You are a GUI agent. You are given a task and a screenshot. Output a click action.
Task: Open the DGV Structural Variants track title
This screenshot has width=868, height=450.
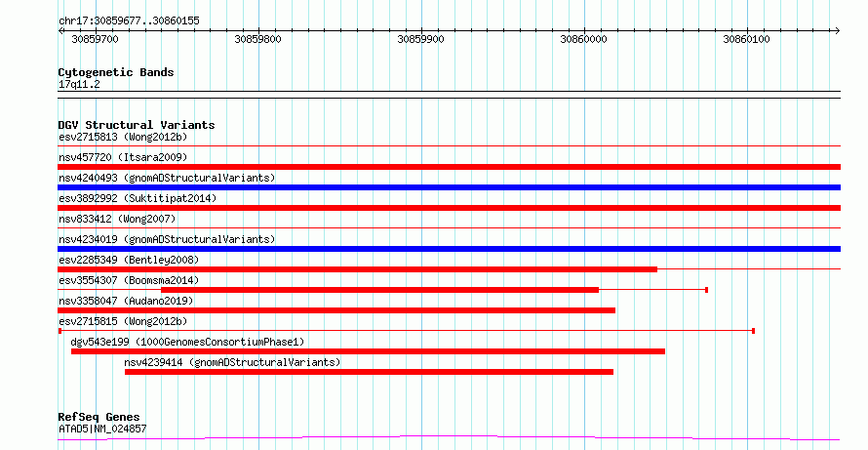click(137, 125)
